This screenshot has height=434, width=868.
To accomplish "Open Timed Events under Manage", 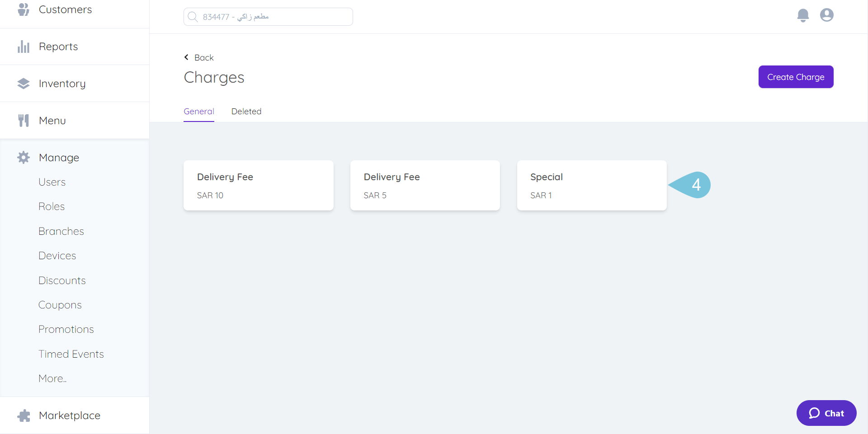I will pyautogui.click(x=71, y=354).
